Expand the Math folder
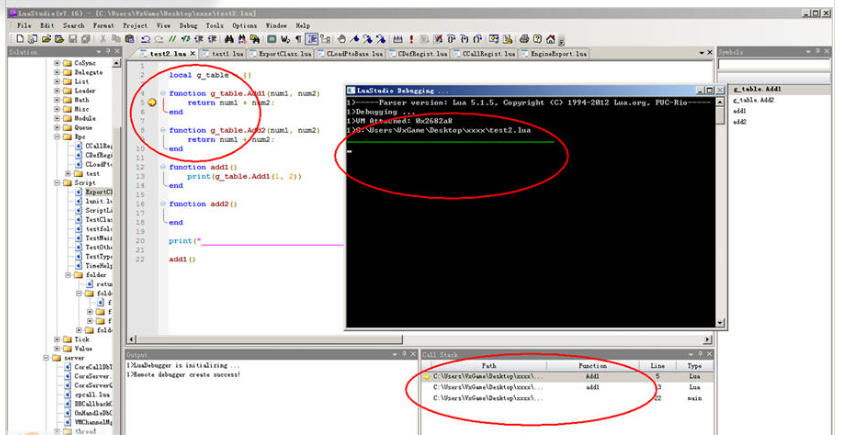Screen dimensions: 843x435 tap(57, 99)
